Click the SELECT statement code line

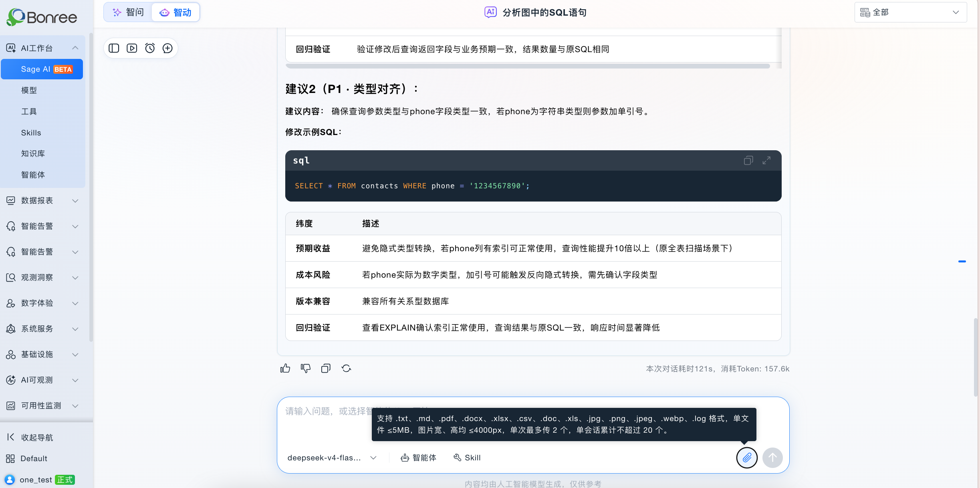[412, 186]
